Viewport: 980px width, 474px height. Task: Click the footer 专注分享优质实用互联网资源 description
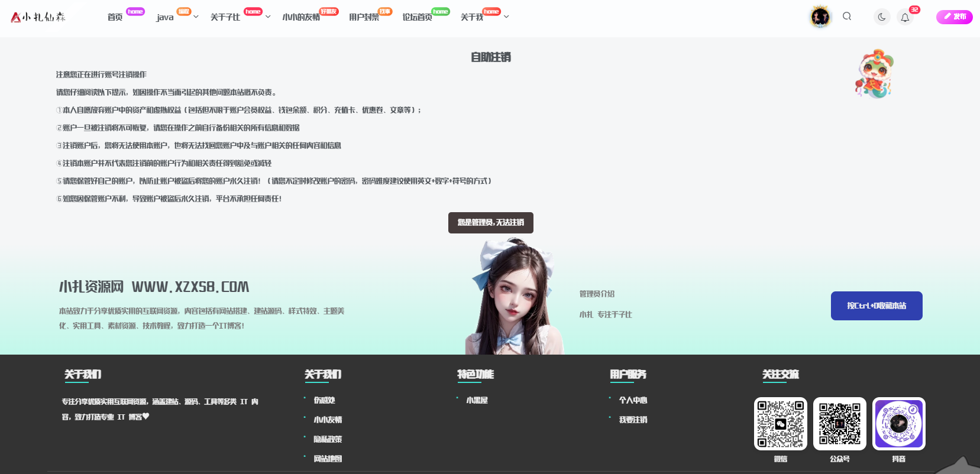(160, 409)
